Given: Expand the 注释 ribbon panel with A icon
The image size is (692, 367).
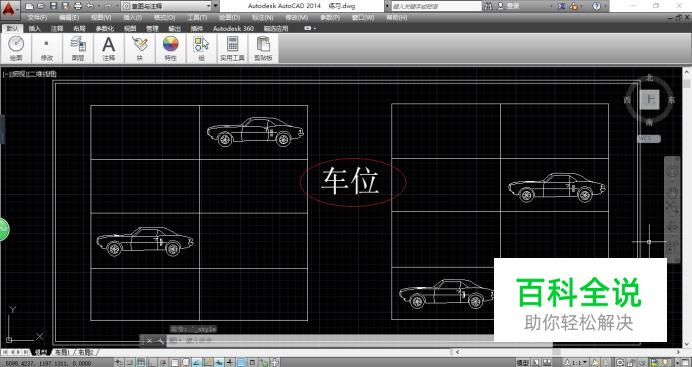Looking at the screenshot, I should (x=109, y=48).
